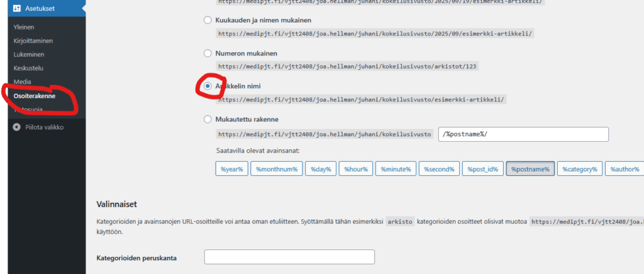Open Kirjoittaminen settings page
The height and width of the screenshot is (274, 644).
coord(33,41)
